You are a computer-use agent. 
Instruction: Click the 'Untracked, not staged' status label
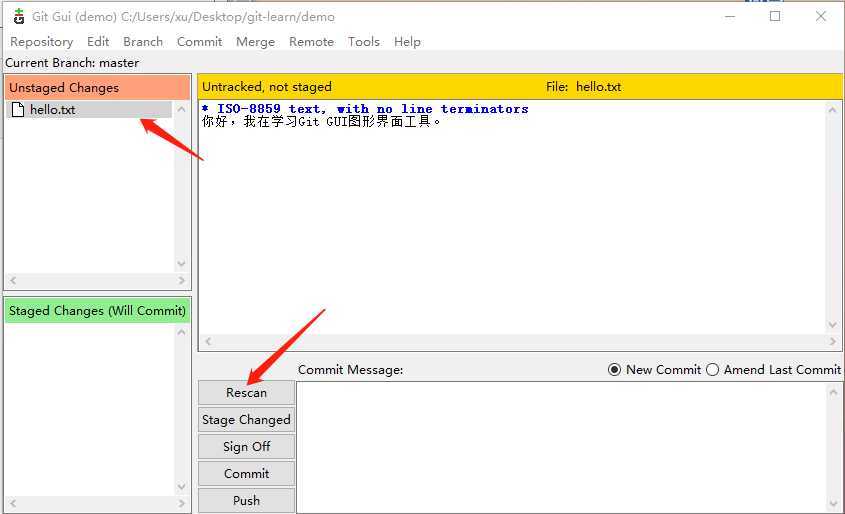[267, 87]
